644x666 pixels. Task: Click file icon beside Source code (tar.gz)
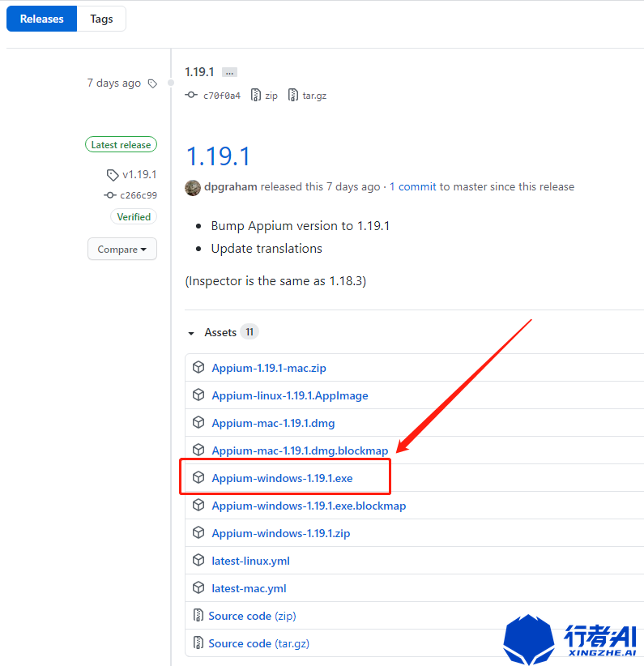[198, 643]
